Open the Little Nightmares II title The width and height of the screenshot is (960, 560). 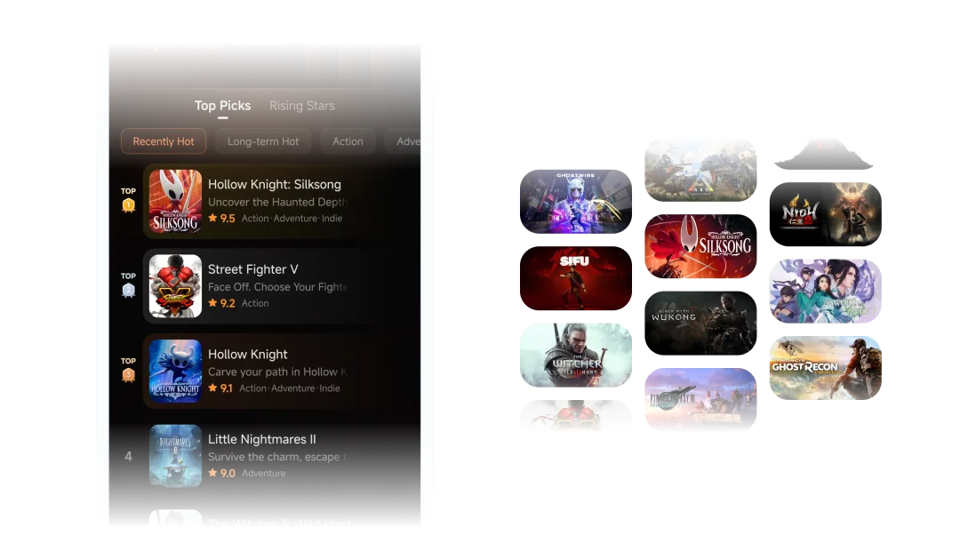tap(262, 439)
